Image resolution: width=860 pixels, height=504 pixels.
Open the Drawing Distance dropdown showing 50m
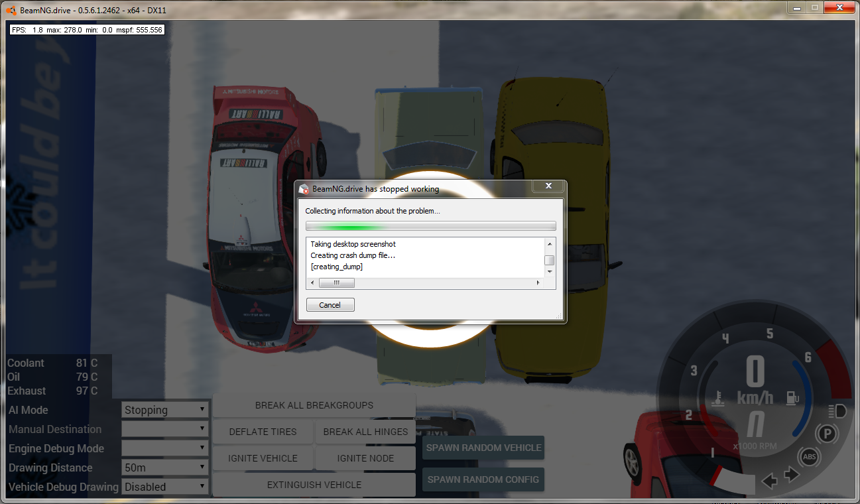coord(165,468)
